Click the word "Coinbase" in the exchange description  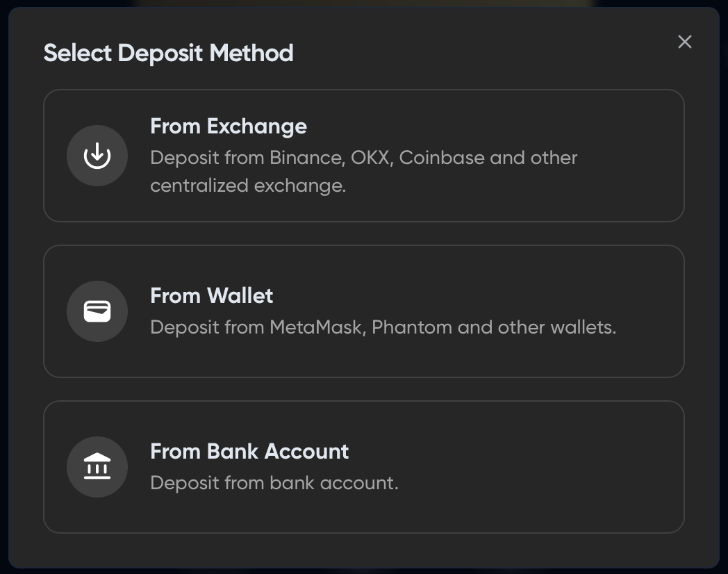[442, 158]
